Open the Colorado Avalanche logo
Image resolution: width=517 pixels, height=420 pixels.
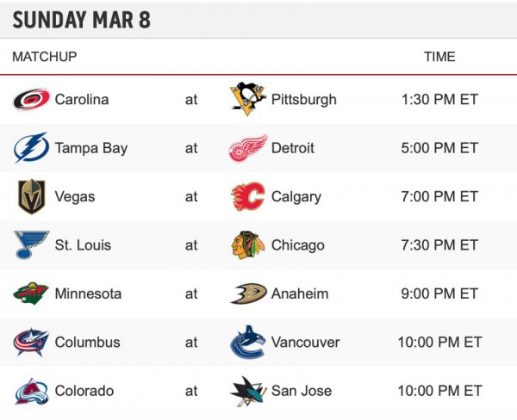[x=31, y=391]
